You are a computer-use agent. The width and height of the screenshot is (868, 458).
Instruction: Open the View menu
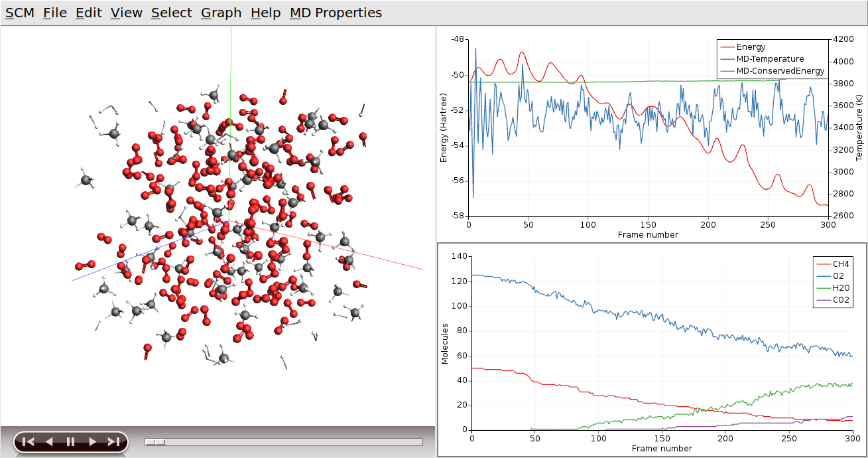tap(125, 12)
